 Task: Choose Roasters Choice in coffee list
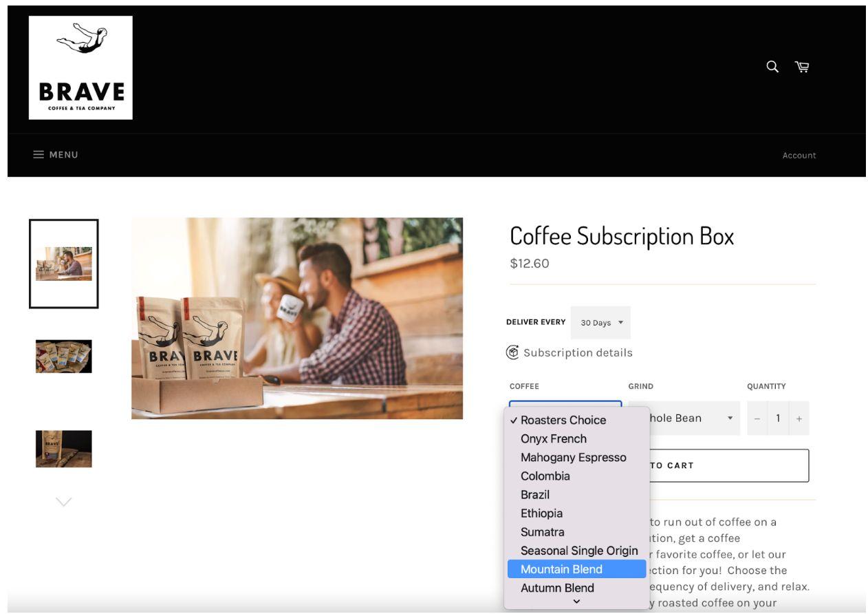pos(576,420)
